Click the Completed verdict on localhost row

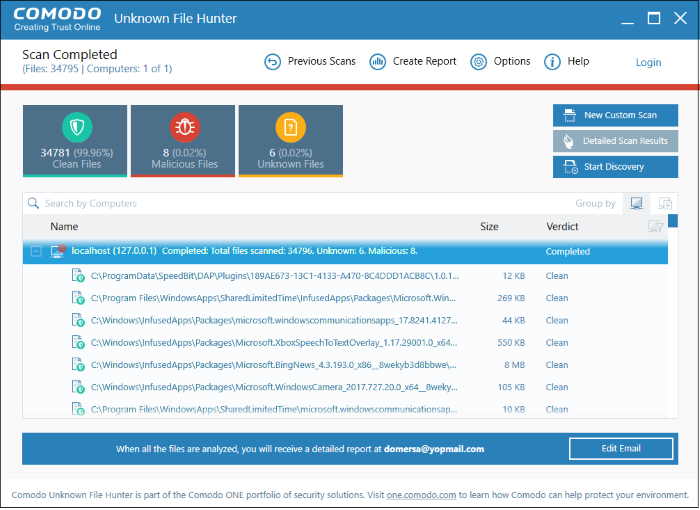click(x=567, y=251)
